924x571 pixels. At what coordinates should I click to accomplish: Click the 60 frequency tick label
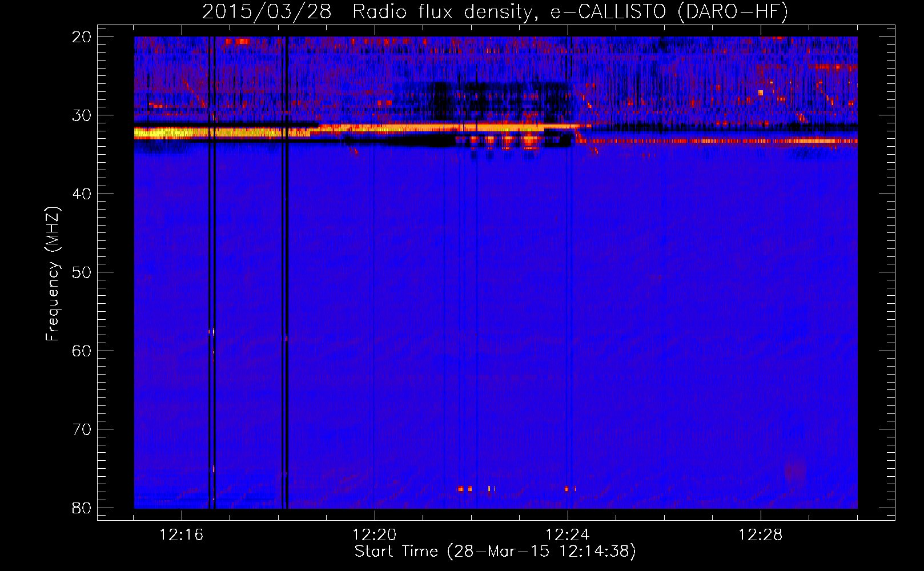coord(82,351)
